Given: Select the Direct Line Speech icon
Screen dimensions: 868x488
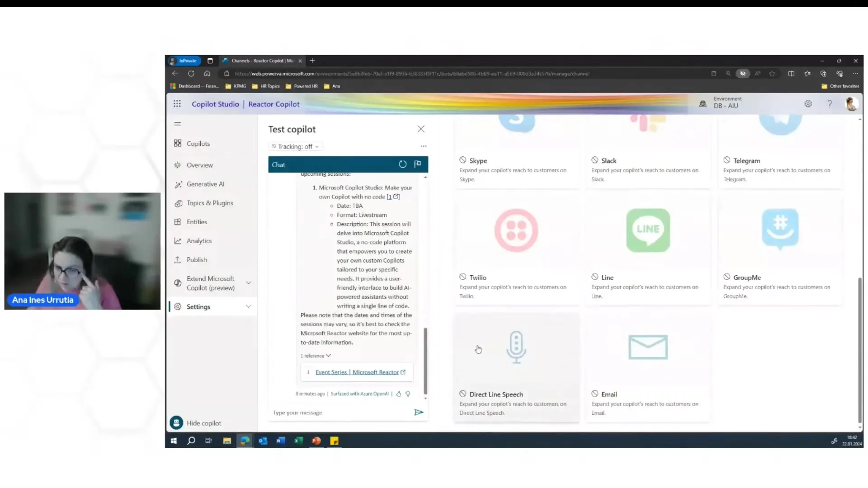Looking at the screenshot, I should (516, 347).
